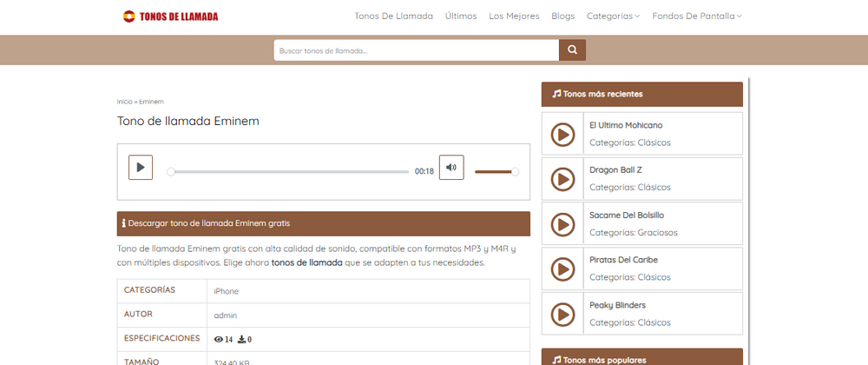Click the 00:18 duration text
This screenshot has width=868, height=365.
click(x=424, y=172)
